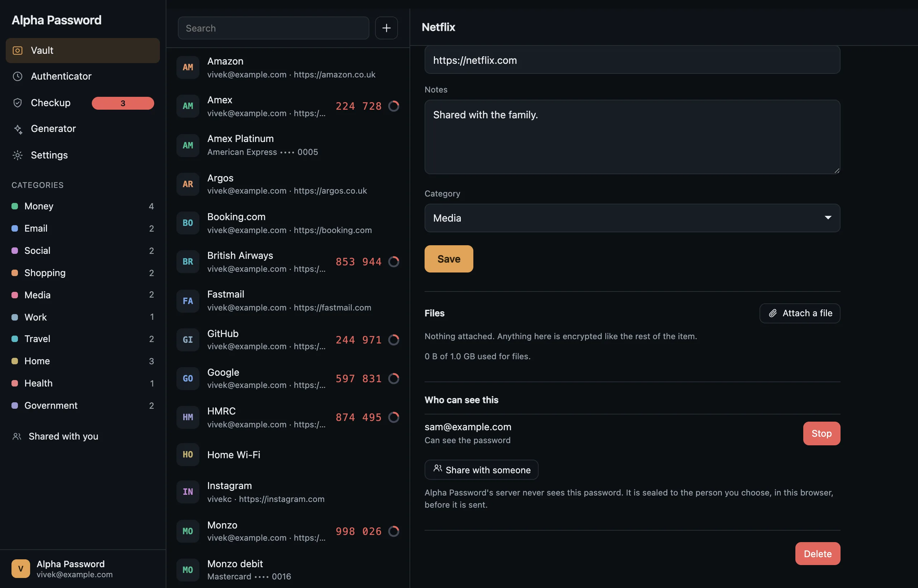
Task: Filter by the Government category
Action: pyautogui.click(x=83, y=406)
